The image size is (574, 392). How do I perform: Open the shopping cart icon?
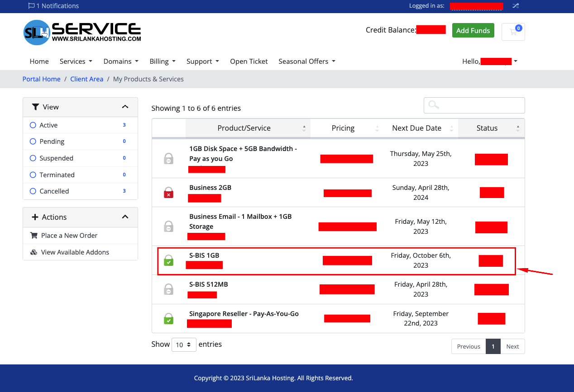513,32
